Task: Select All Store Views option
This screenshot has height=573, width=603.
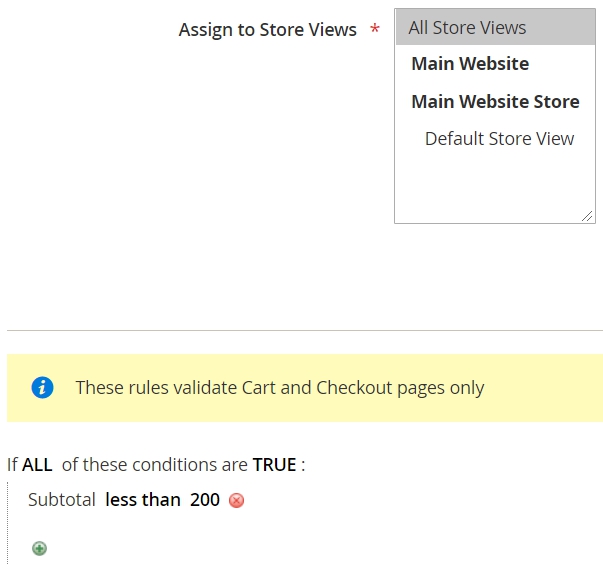Action: [495, 28]
